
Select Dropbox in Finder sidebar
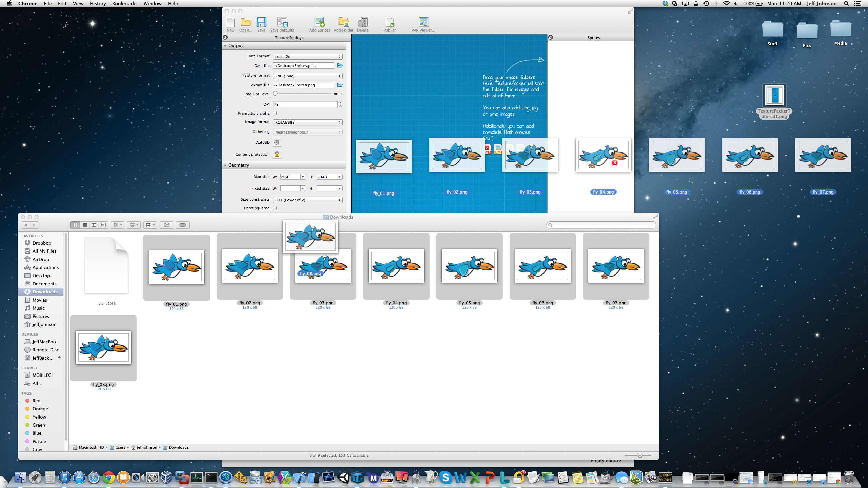coord(41,243)
